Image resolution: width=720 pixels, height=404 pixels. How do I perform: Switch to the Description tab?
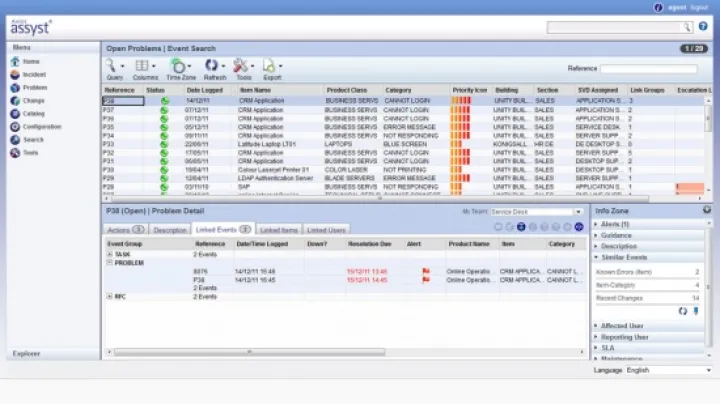pos(170,230)
